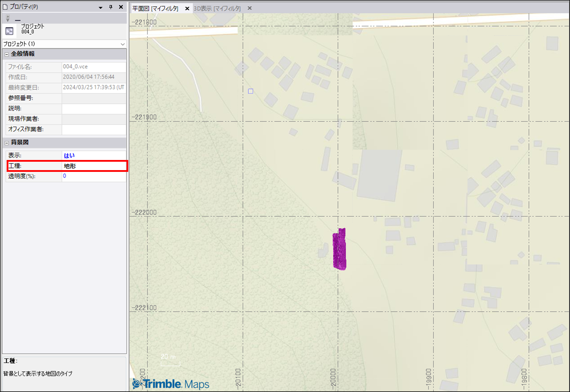
Task: Toggle the Properties panel pin icon
Action: [111, 7]
